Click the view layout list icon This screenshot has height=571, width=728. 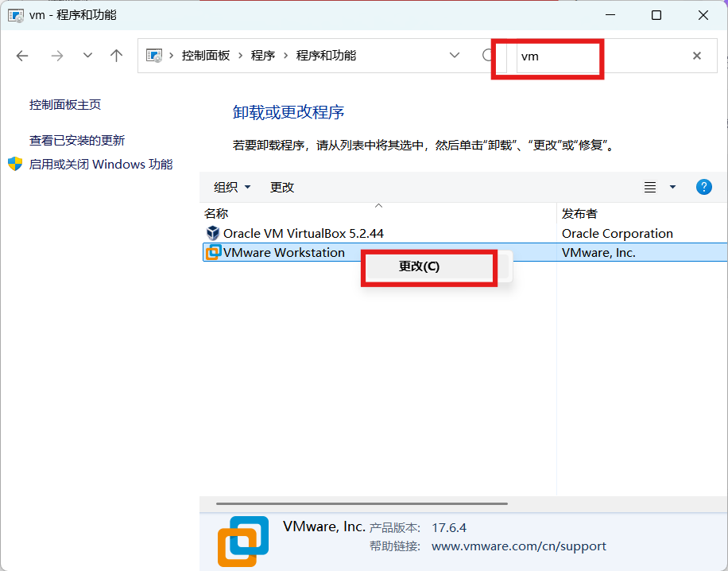click(650, 187)
